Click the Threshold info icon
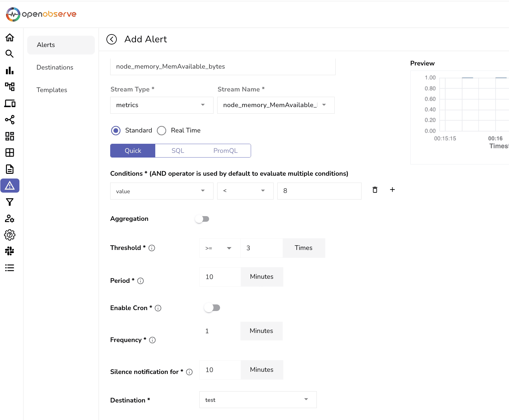The image size is (509, 420). point(152,248)
